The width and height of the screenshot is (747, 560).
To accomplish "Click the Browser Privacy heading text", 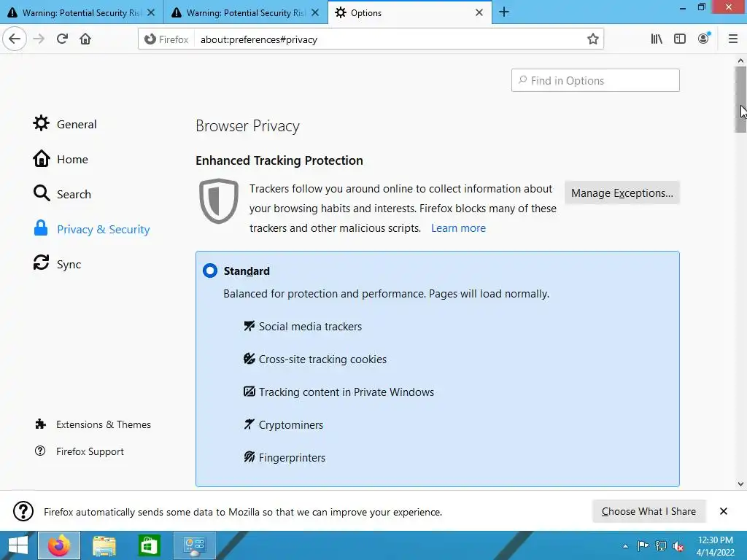I will 247,126.
